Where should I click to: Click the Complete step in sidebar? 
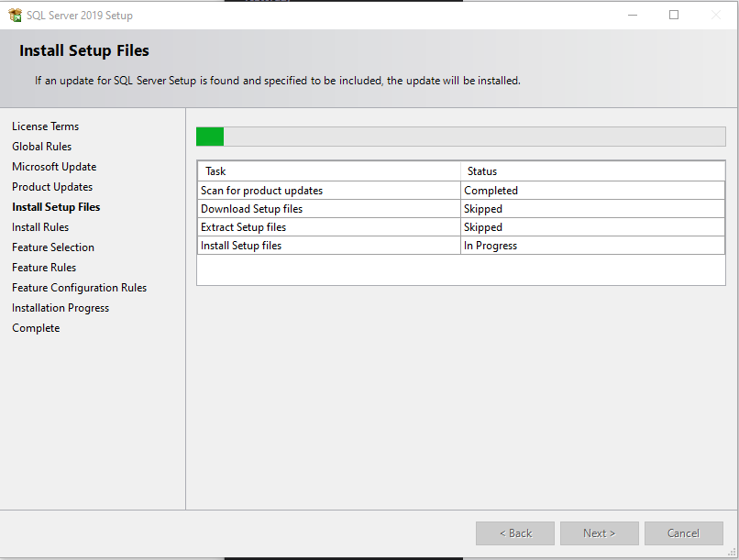[36, 328]
